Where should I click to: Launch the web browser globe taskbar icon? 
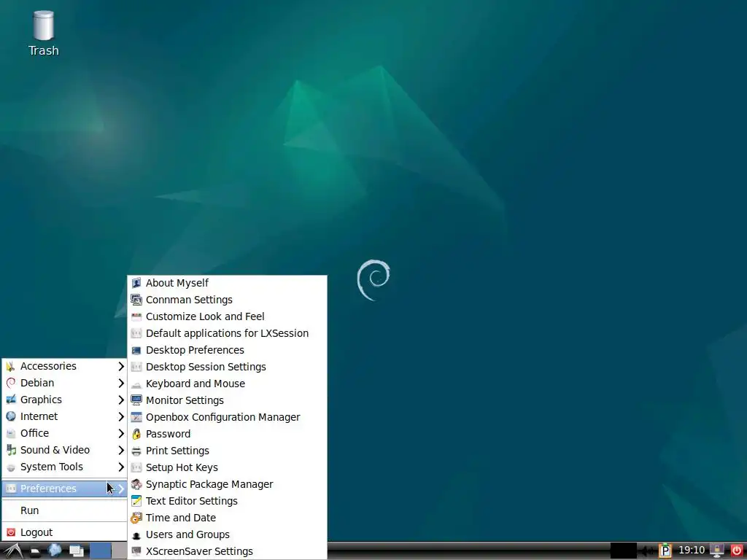(x=55, y=551)
